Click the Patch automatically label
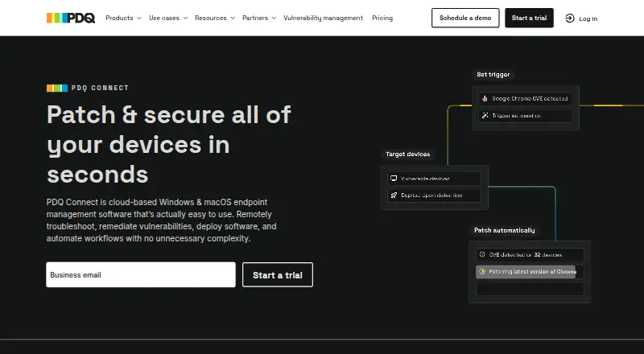This screenshot has width=644, height=354. click(x=505, y=230)
